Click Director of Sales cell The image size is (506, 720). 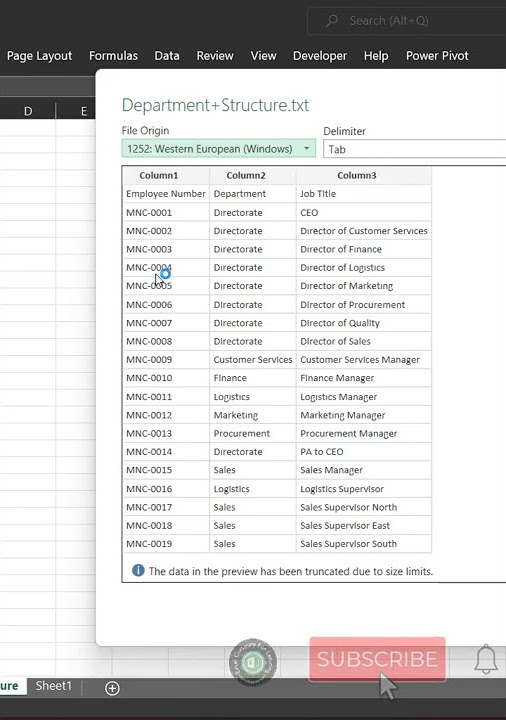pyautogui.click(x=364, y=342)
